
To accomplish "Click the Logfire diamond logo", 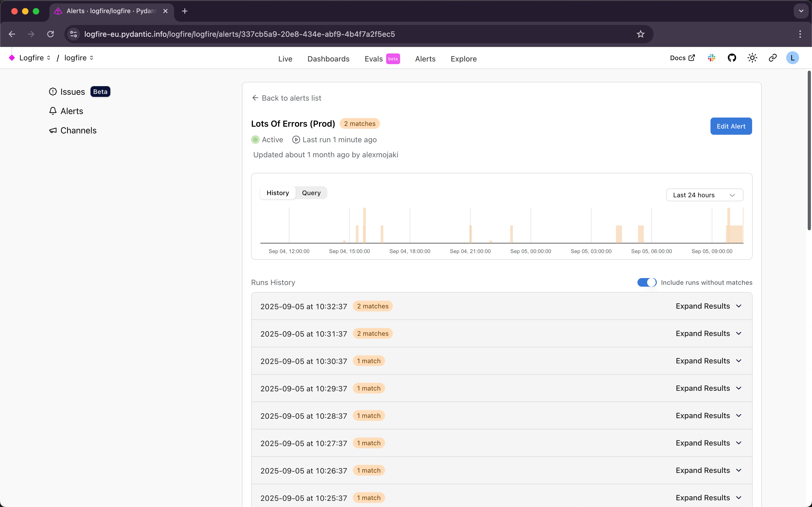I will click(12, 58).
